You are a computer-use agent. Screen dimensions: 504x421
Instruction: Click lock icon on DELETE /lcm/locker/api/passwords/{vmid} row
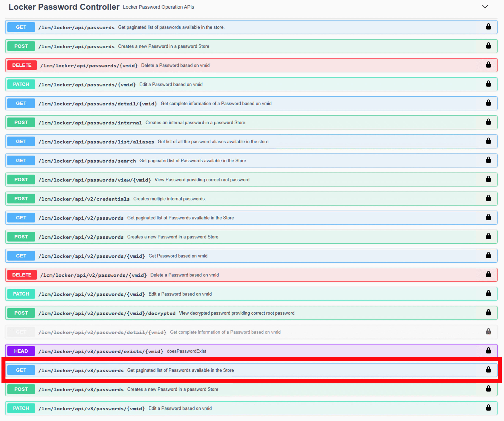pos(488,65)
